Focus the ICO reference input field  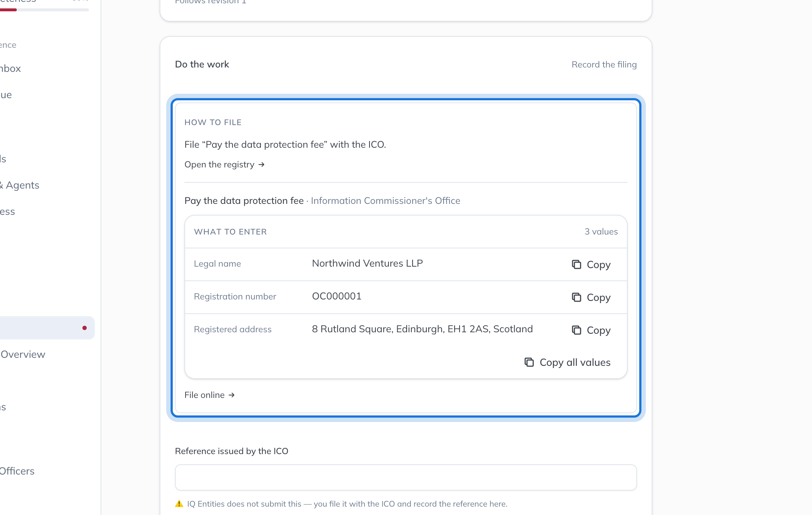coord(406,477)
